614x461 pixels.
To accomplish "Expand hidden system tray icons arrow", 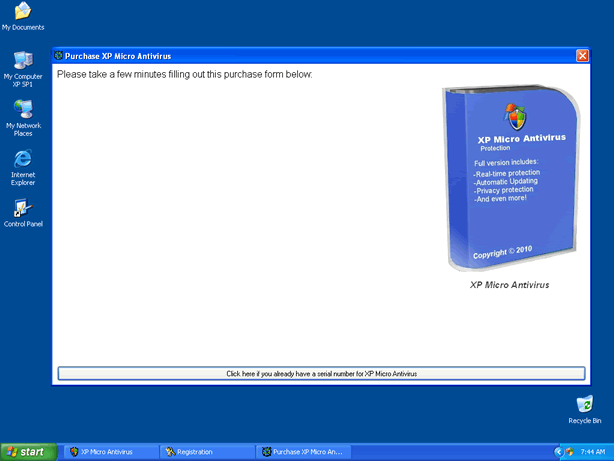I will (x=558, y=452).
